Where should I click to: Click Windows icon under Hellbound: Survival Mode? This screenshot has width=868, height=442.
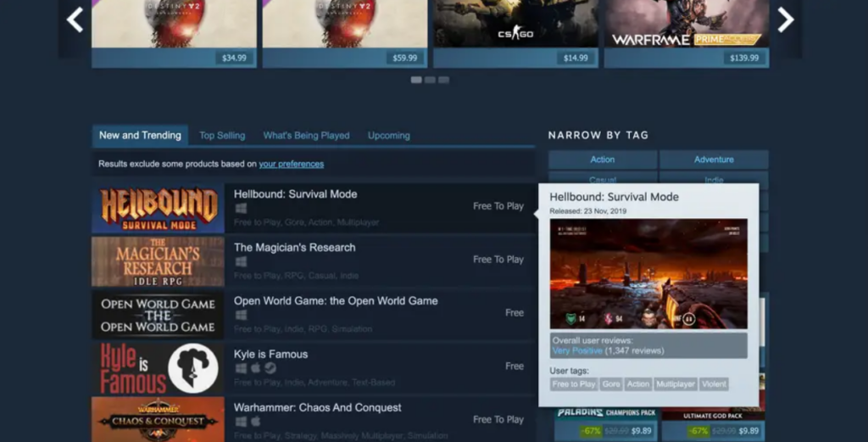click(241, 208)
